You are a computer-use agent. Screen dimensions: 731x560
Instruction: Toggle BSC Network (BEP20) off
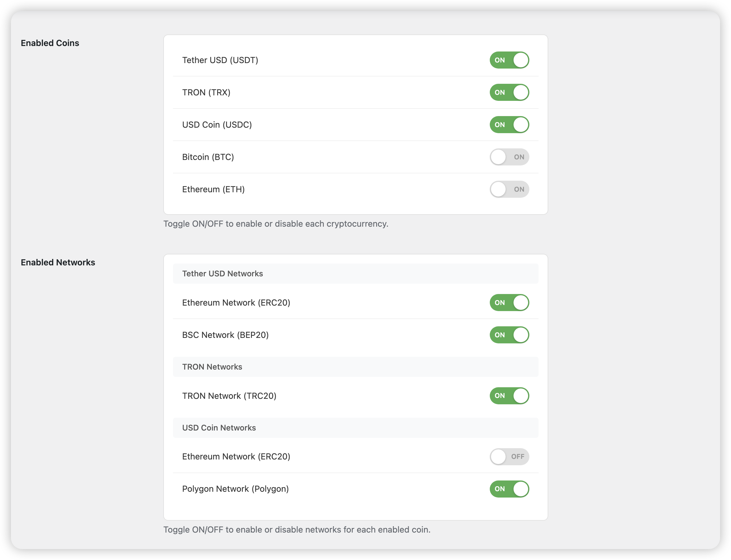click(x=509, y=335)
